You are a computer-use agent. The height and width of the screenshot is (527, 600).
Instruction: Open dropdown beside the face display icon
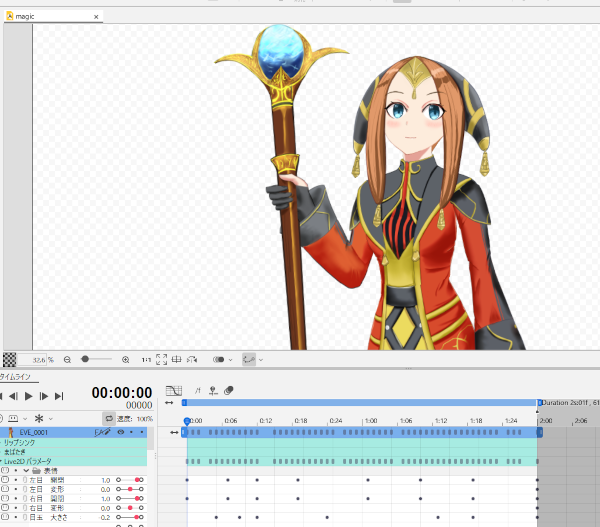(x=25, y=419)
